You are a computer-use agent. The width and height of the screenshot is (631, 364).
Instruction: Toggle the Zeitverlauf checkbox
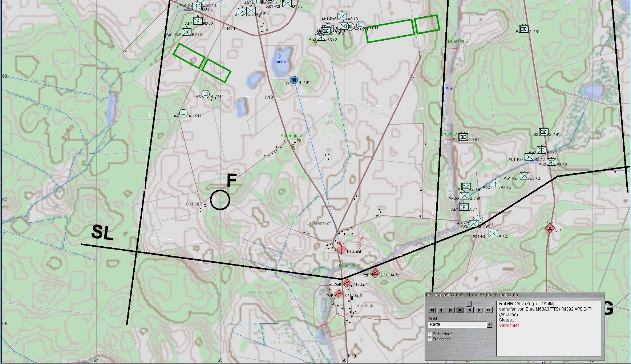430,333
